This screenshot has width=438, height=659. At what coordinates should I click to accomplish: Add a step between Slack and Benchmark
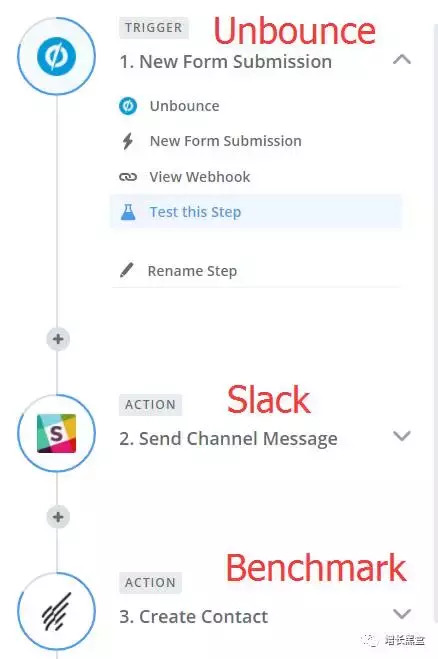click(58, 517)
